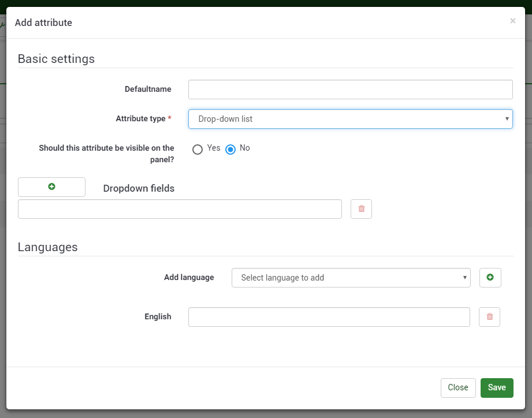Click the Add language label
Viewport: 532px width, 418px height.
[189, 278]
